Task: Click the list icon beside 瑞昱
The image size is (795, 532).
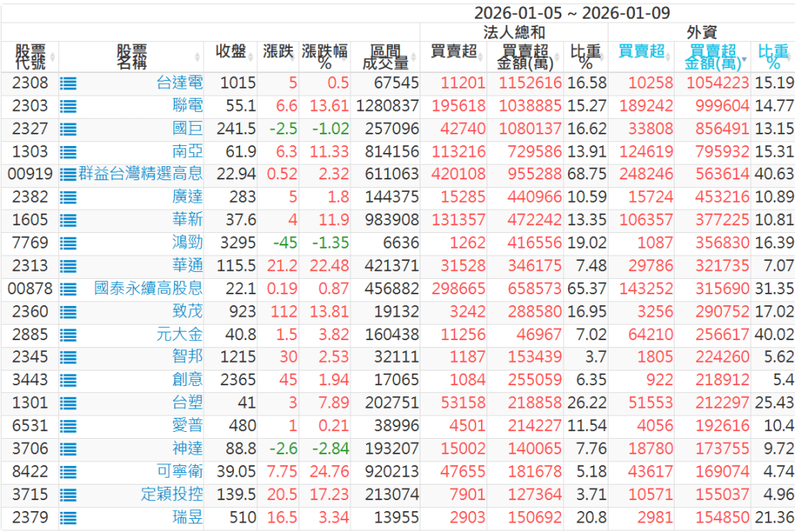Action: [x=68, y=518]
